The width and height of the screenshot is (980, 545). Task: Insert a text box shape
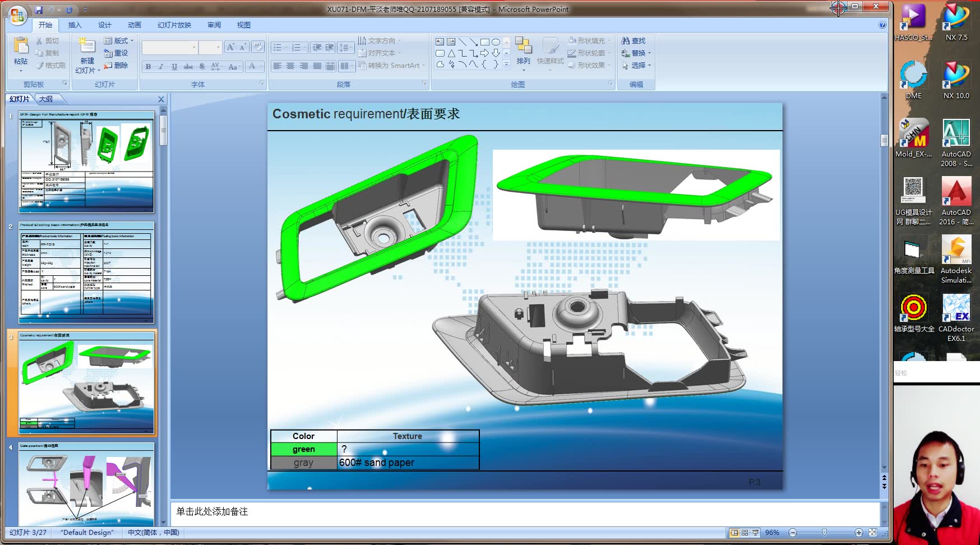click(440, 41)
